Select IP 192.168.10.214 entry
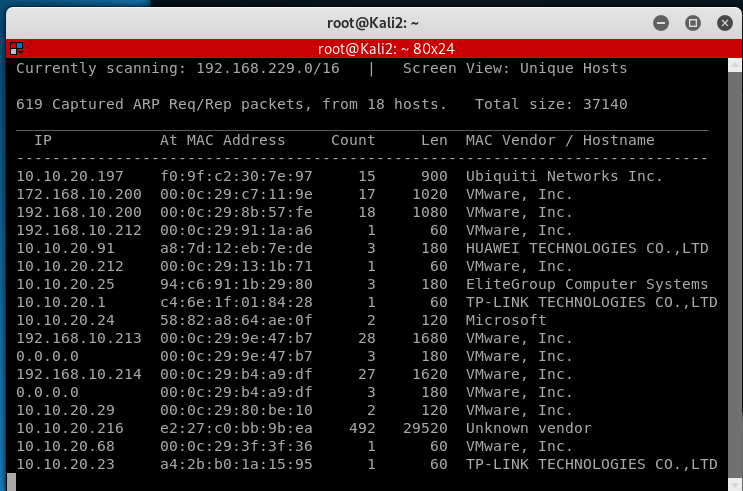 [x=79, y=374]
